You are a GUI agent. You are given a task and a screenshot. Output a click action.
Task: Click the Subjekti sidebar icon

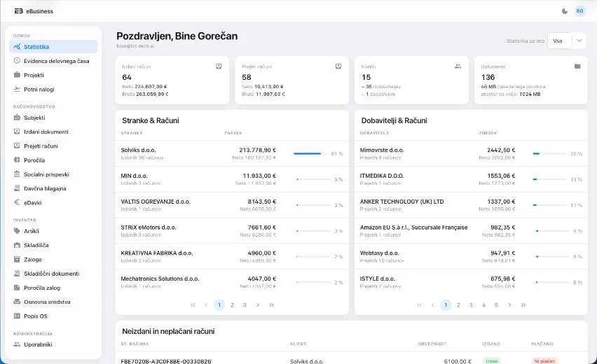pos(17,118)
